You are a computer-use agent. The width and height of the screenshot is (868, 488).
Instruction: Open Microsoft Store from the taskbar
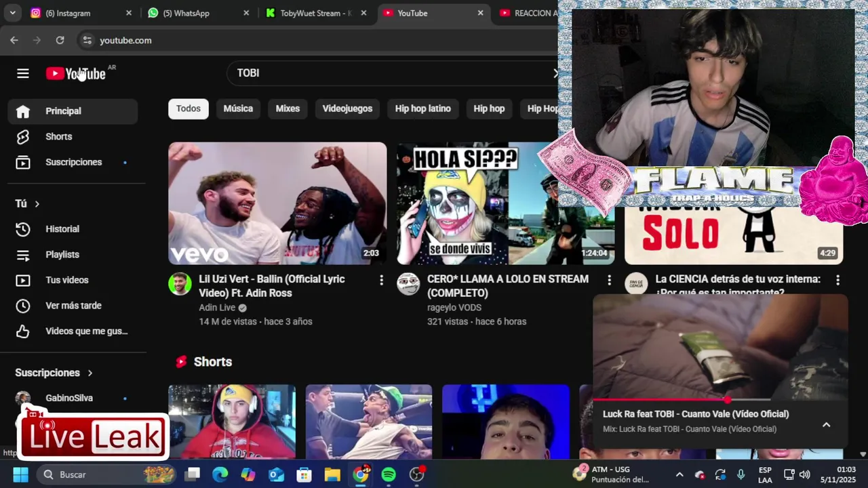pos(304,474)
